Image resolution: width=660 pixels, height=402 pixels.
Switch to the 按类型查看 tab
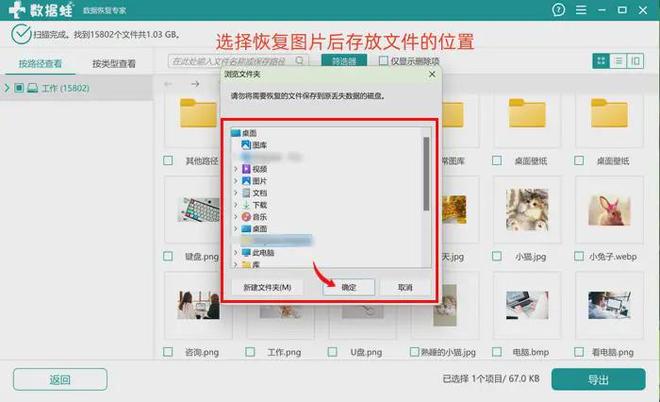point(114,64)
